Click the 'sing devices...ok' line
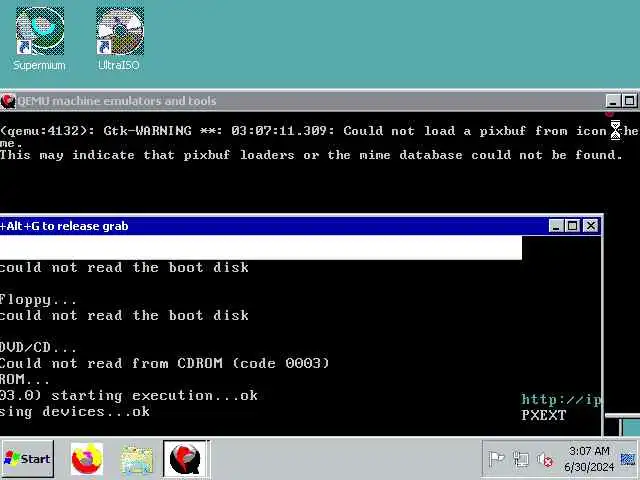Screen dimensions: 640x480 (x=75, y=411)
